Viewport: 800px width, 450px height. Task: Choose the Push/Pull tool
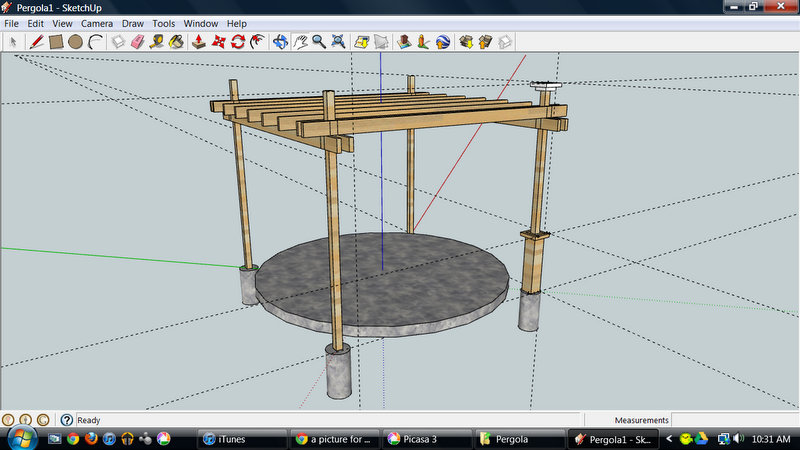199,42
